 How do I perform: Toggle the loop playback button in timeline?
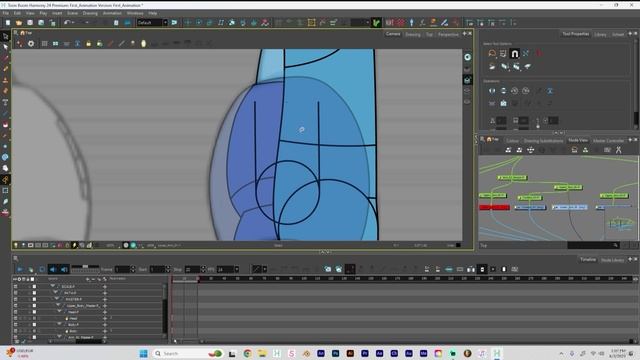[x=42, y=269]
